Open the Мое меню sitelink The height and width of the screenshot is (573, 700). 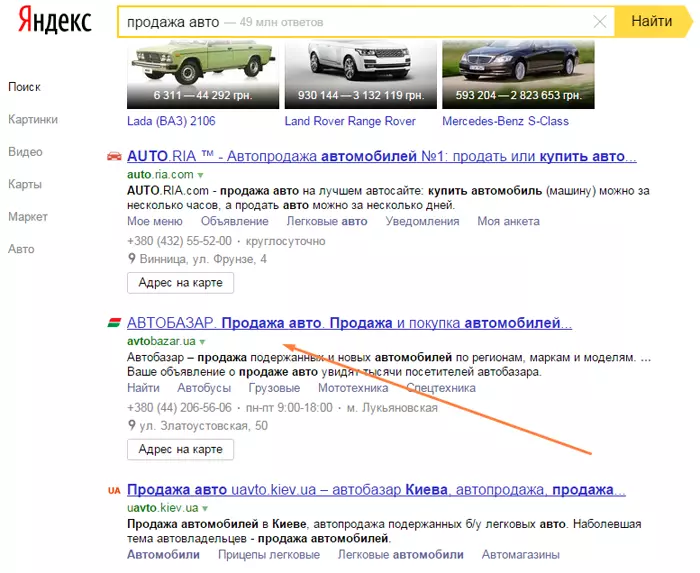click(155, 221)
